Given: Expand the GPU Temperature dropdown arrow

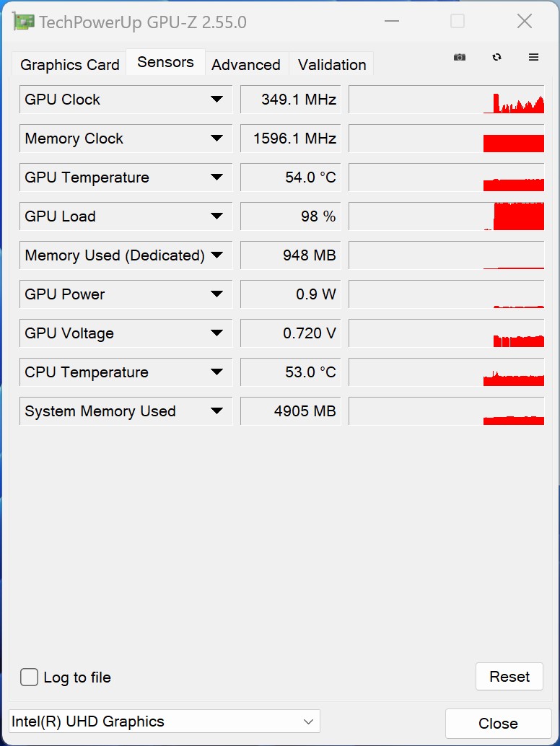Looking at the screenshot, I should 216,177.
